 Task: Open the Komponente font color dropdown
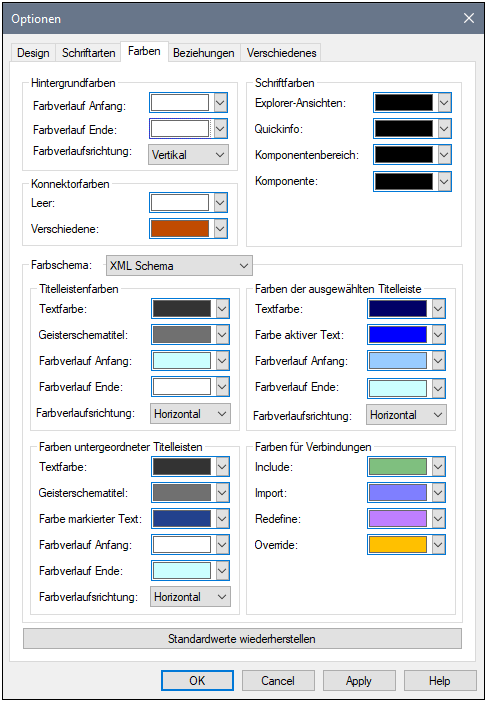coord(444,181)
